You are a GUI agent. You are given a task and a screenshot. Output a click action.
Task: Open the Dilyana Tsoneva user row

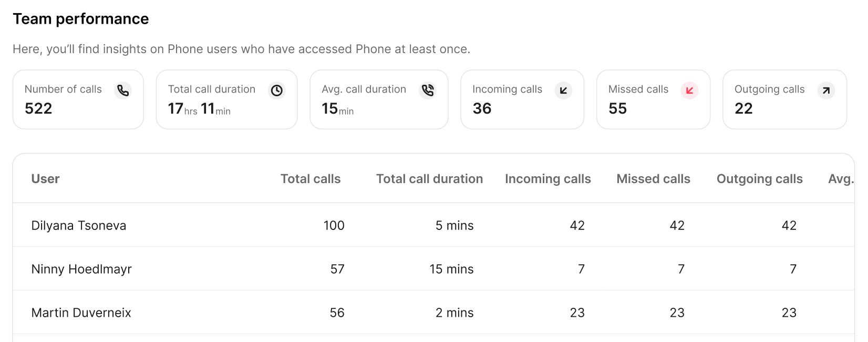click(79, 226)
